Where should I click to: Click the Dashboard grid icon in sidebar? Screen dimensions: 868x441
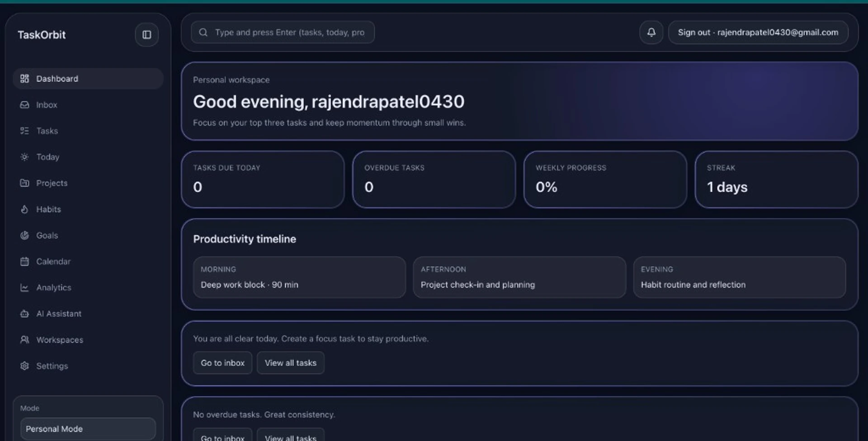25,79
